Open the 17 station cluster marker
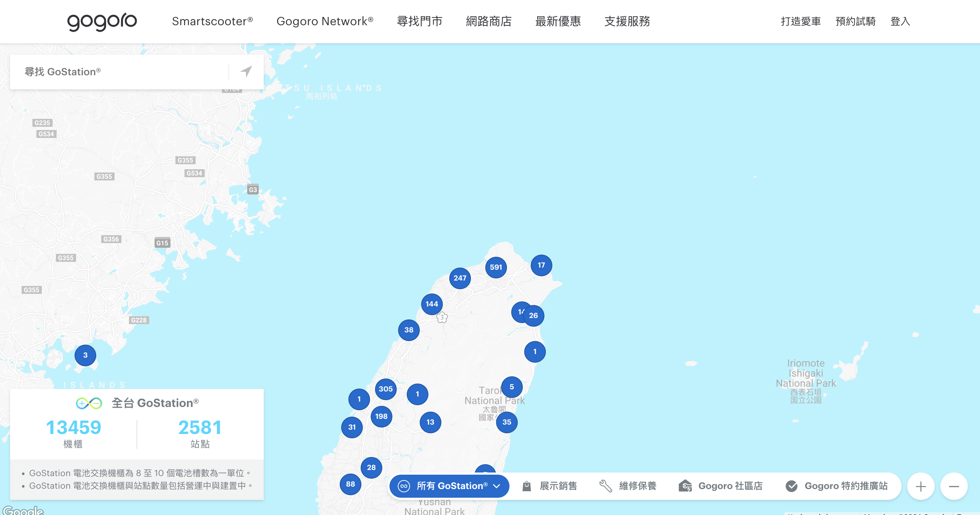The height and width of the screenshot is (515, 980). pos(541,265)
